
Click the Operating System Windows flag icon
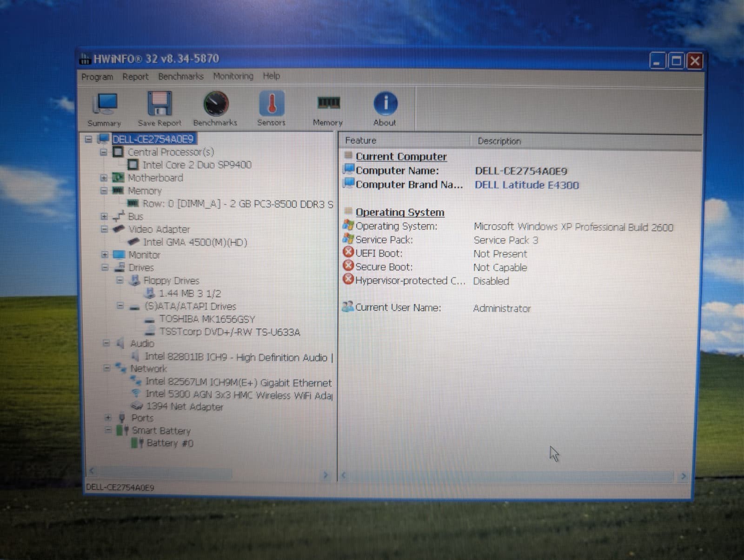coord(348,225)
